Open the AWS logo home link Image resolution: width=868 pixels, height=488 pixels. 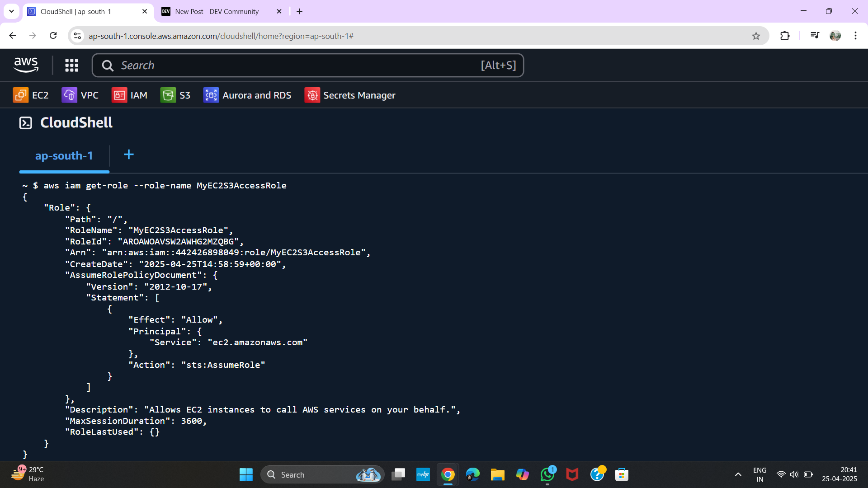(26, 65)
